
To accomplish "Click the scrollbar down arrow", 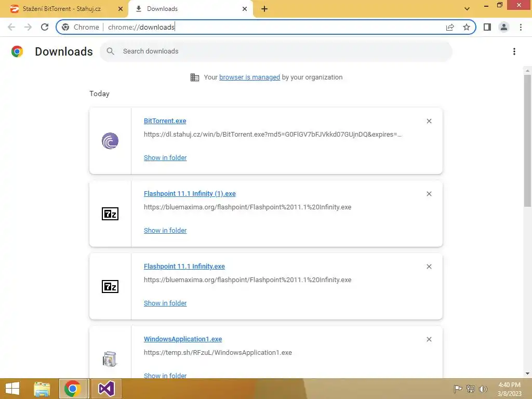I will point(527,374).
